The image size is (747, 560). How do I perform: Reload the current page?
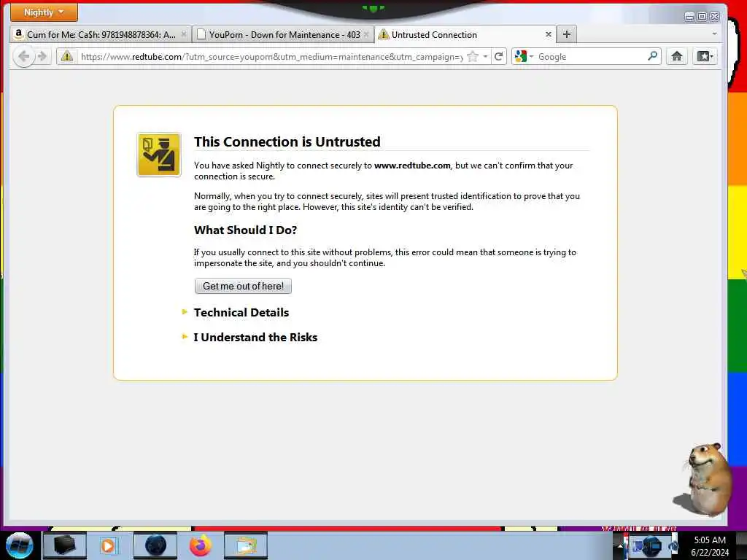(499, 57)
